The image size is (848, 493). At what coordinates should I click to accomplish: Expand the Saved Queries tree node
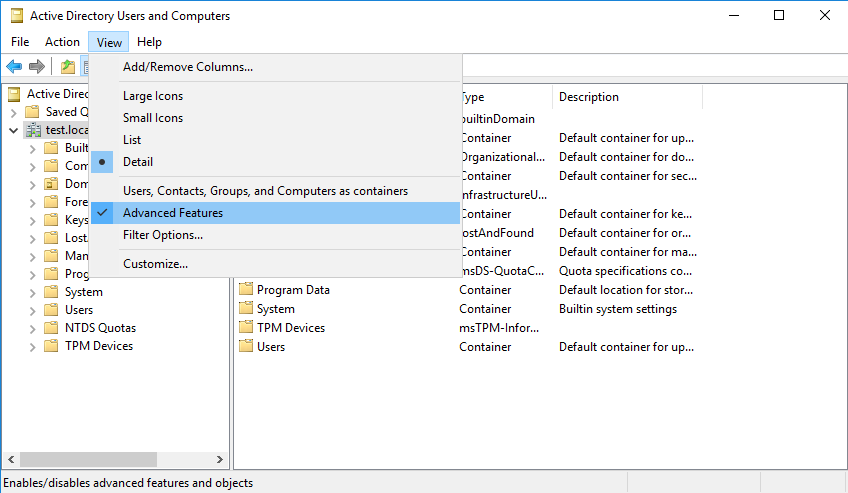point(13,112)
